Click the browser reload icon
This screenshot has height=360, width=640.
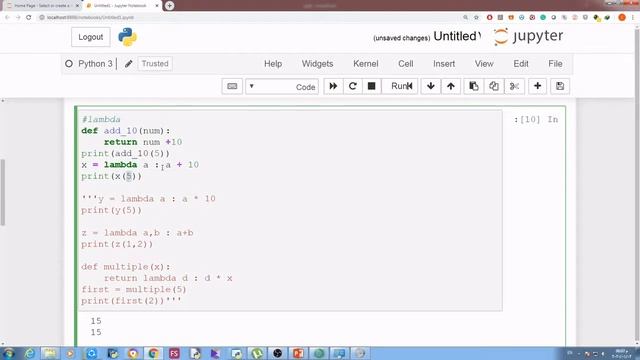pos(29,17)
